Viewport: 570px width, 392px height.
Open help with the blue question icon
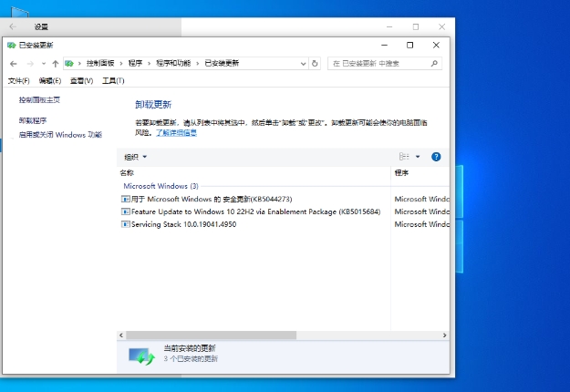pos(436,157)
